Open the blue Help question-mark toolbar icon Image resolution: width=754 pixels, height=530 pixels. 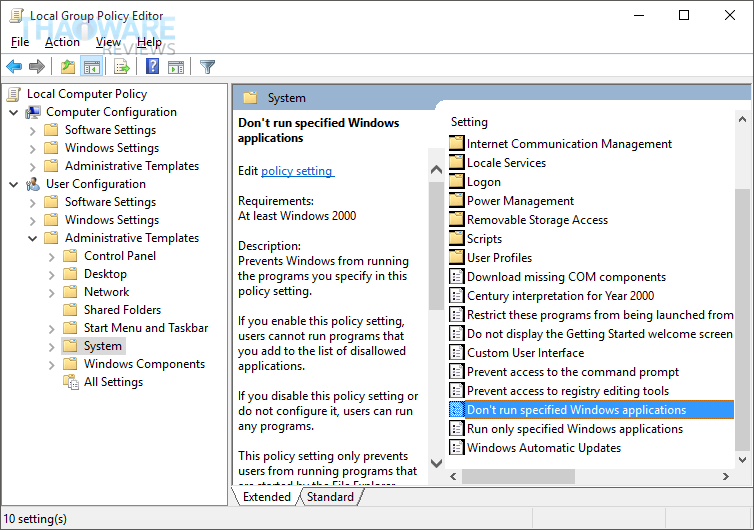[x=152, y=66]
